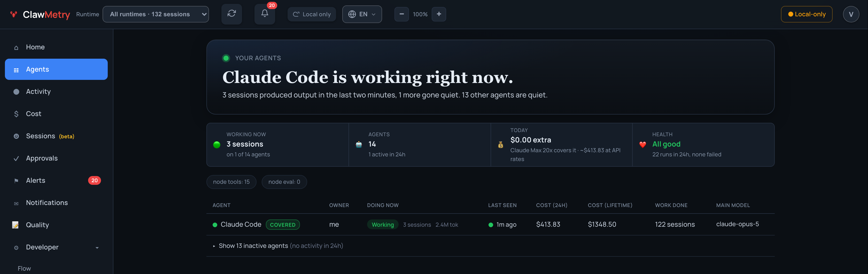The height and width of the screenshot is (274, 868).
Task: Click the ClawMetry lobster logo icon
Action: click(13, 14)
